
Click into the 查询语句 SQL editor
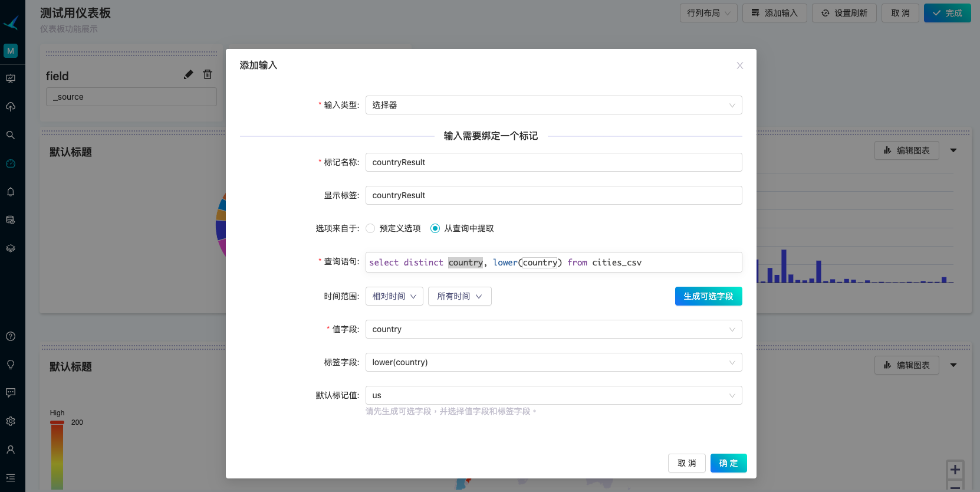[x=554, y=263]
